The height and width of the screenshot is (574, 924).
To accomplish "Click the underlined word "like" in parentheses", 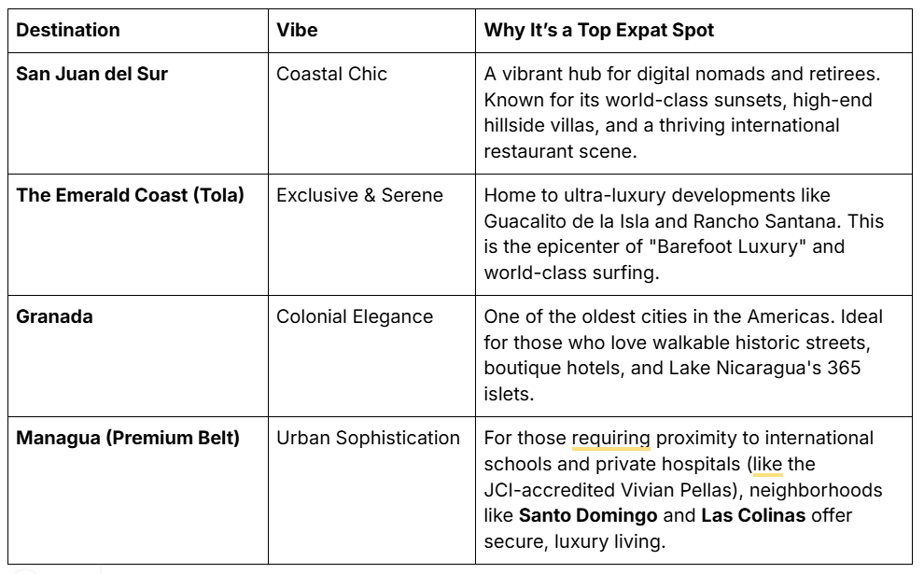I will [768, 464].
